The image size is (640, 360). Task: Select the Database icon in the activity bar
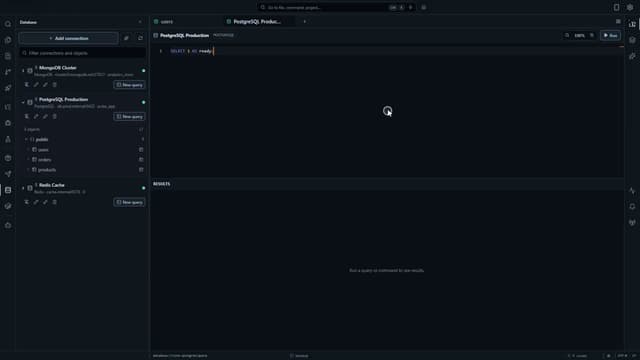(x=8, y=190)
